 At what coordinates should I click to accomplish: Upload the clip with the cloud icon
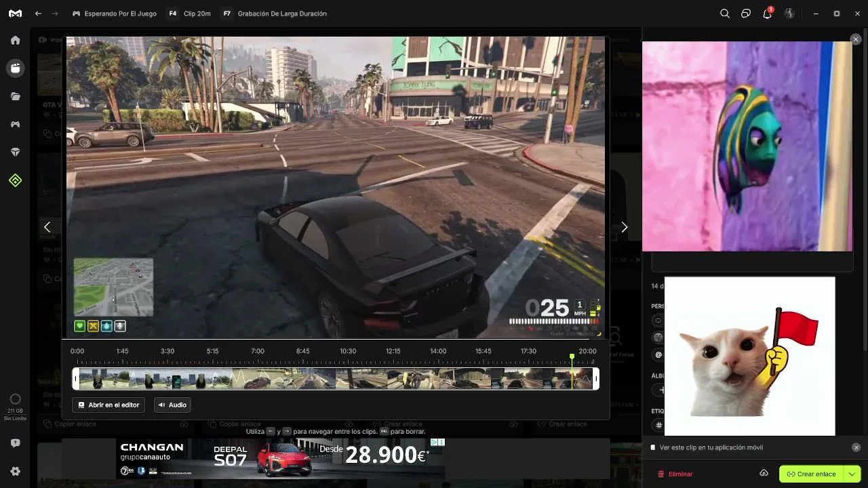pos(764,473)
